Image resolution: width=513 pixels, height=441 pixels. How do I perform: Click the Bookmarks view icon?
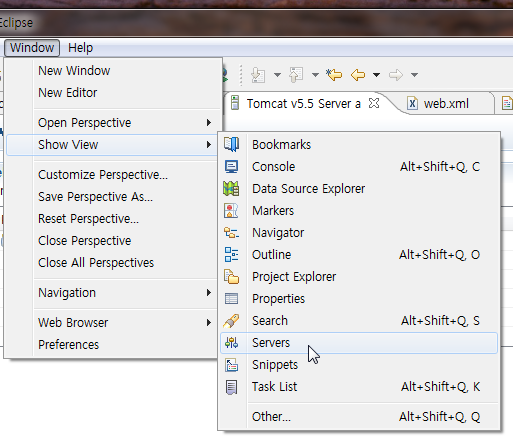pos(231,144)
